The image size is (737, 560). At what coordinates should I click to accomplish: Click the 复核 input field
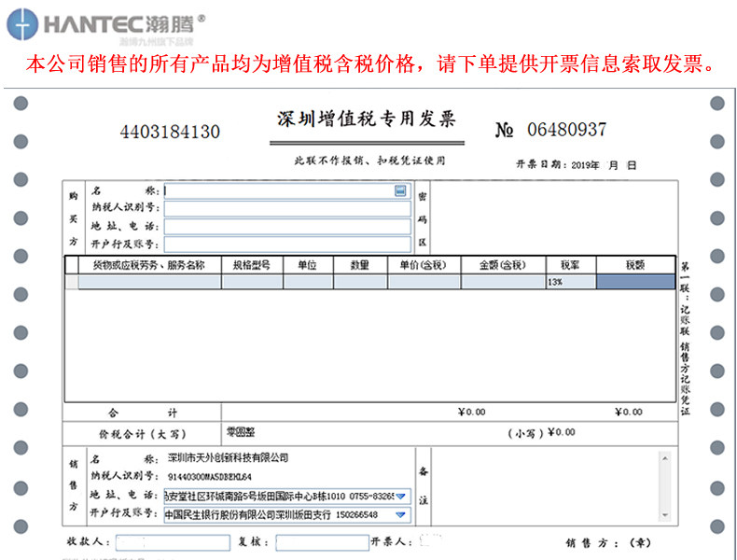point(323,542)
